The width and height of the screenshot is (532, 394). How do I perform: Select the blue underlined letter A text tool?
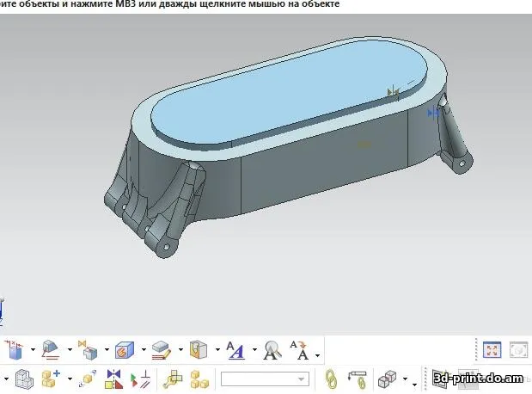point(235,350)
